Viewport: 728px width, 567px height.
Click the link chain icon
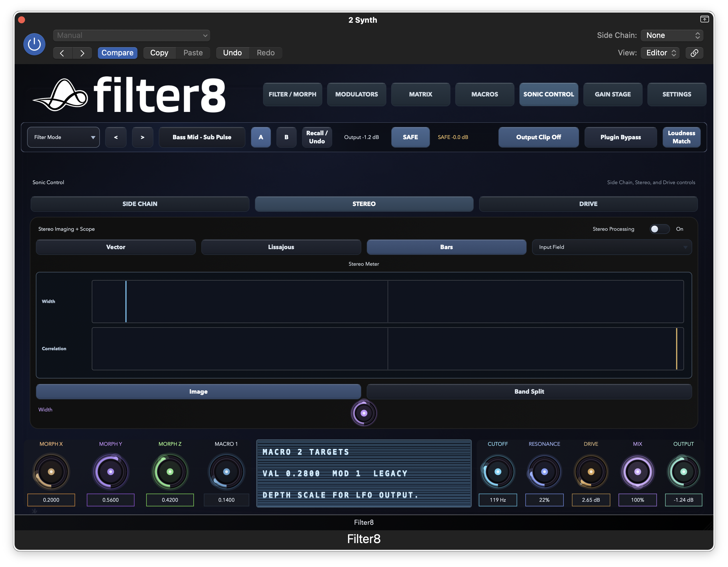(x=694, y=53)
